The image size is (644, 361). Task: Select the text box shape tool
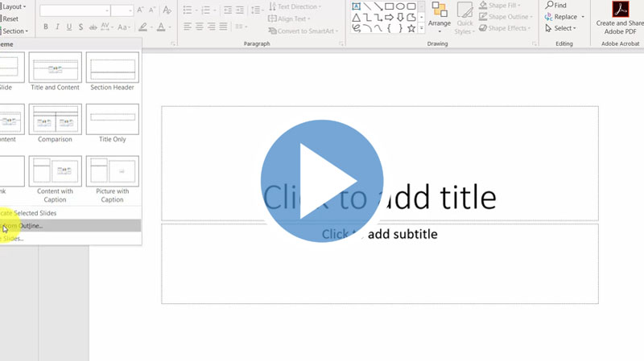356,6
